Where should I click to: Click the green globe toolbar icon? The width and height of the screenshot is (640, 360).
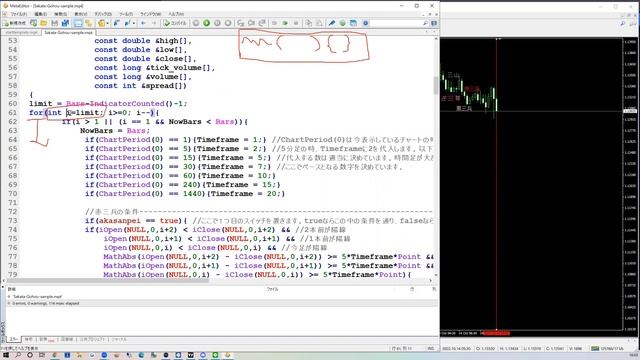[x=342, y=23]
